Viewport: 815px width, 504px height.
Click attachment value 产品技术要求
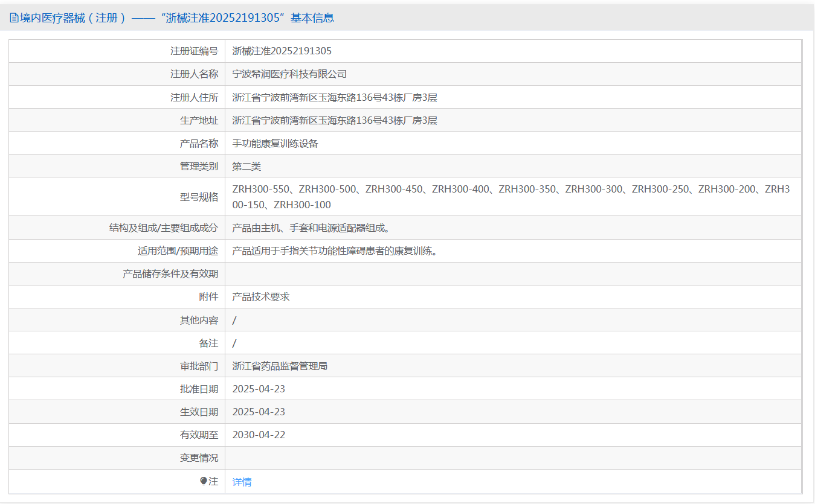261,297
